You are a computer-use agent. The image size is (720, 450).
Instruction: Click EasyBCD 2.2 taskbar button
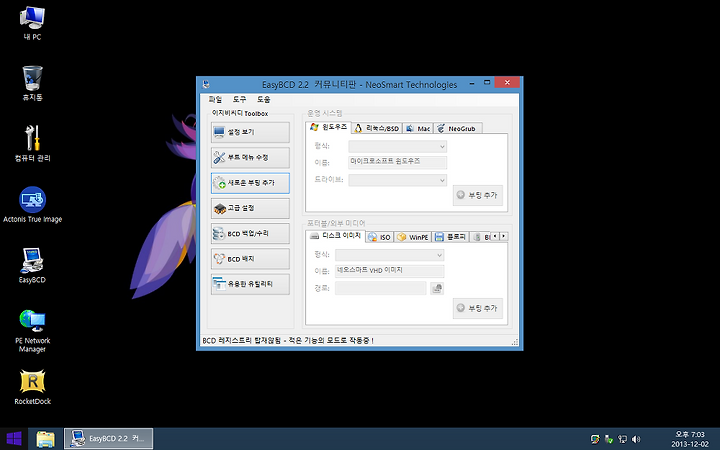[108, 439]
